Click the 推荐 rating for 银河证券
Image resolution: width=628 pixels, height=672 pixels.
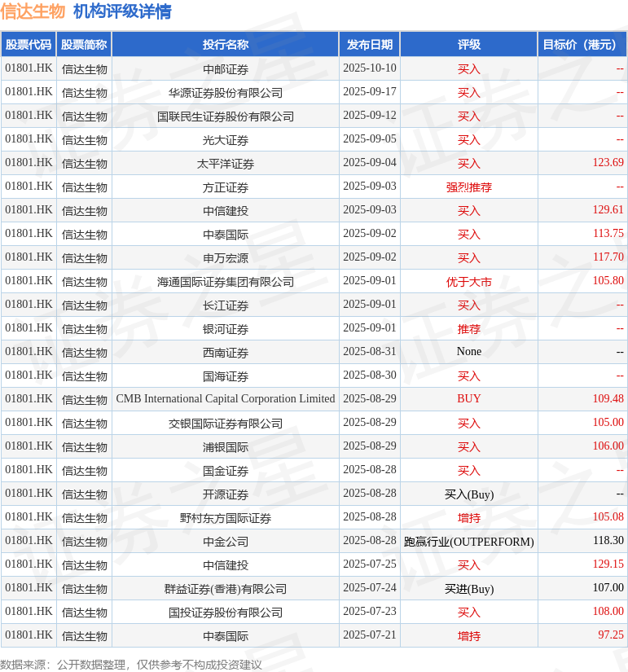click(x=469, y=329)
